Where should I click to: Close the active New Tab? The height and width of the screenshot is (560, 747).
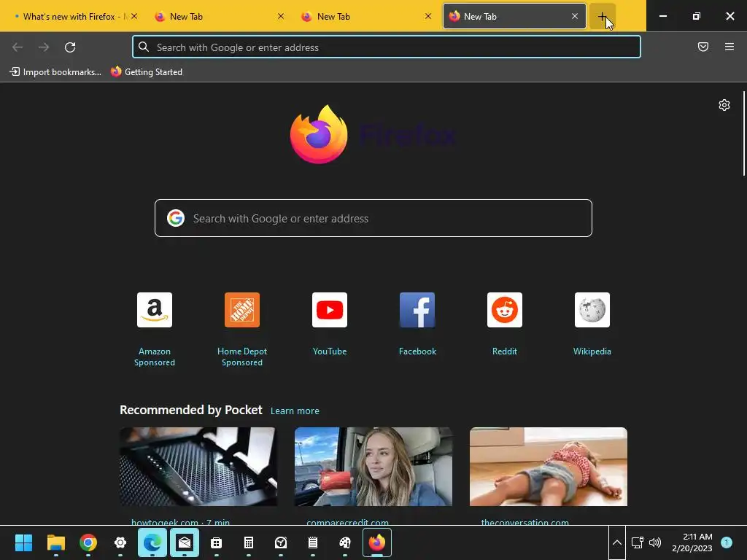pyautogui.click(x=575, y=16)
